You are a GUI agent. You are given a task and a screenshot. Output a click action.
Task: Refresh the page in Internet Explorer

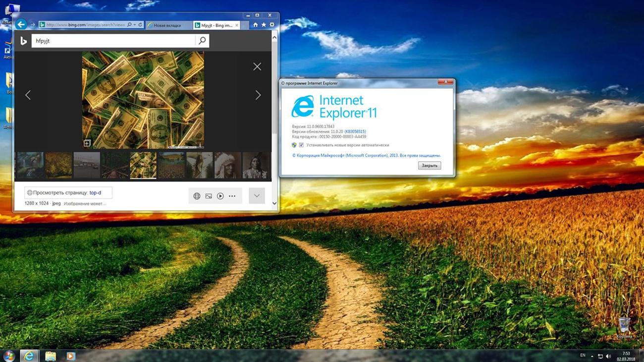point(140,25)
